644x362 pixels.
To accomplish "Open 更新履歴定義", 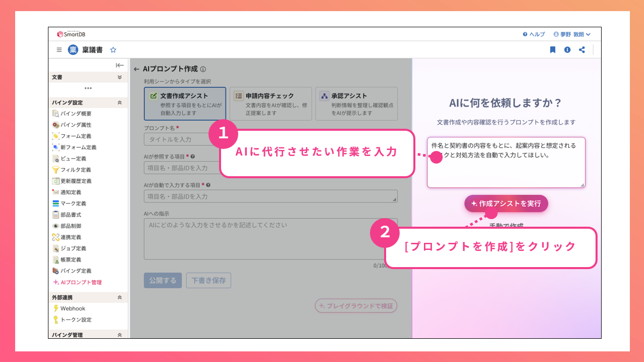I will coord(72,181).
